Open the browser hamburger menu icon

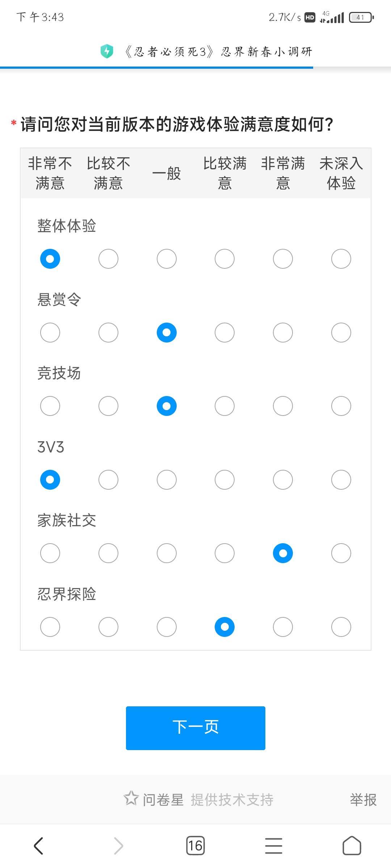pyautogui.click(x=274, y=846)
